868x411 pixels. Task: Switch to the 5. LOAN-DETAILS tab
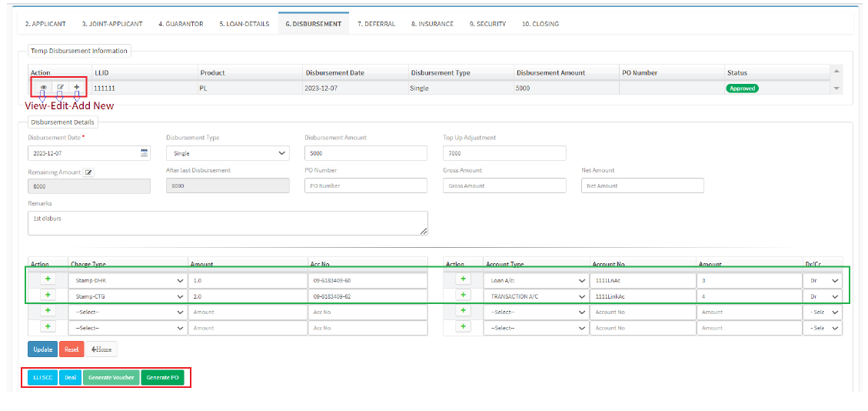click(x=244, y=24)
